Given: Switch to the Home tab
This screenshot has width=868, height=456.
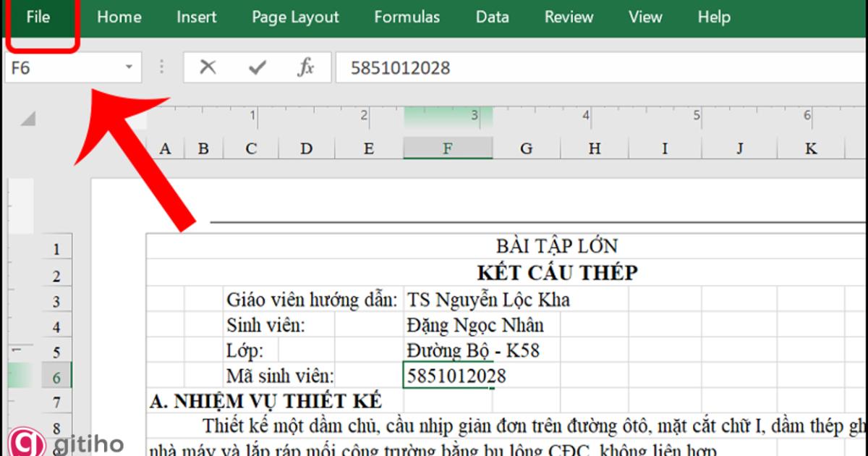Looking at the screenshot, I should pos(119,17).
